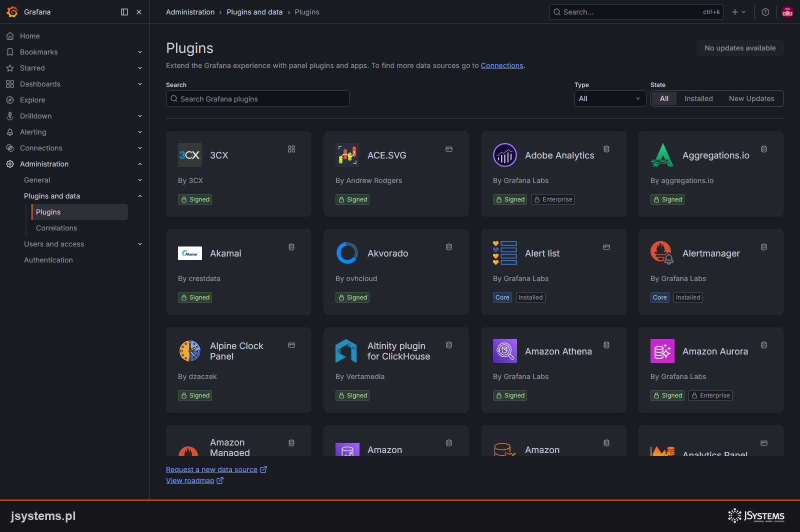This screenshot has height=532, width=800.
Task: Open the Adobe Analytics plugin logo
Action: (505, 155)
